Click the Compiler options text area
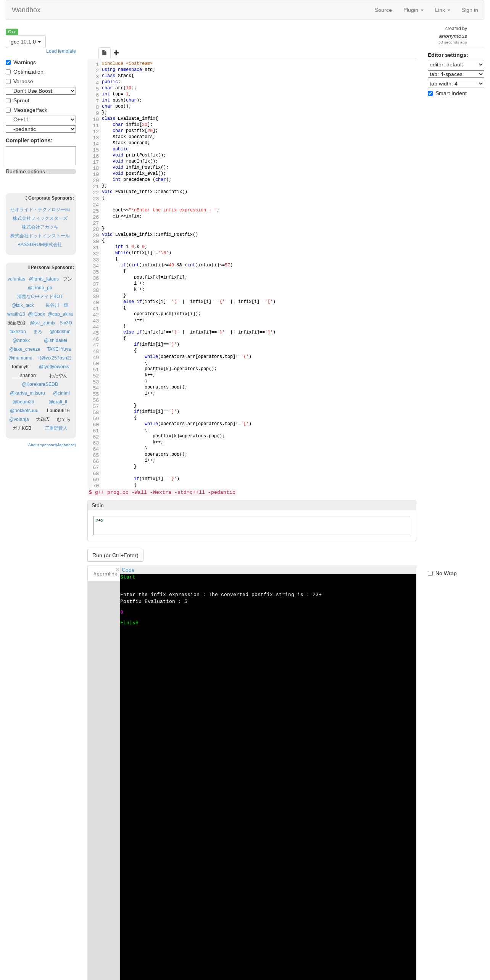 [41, 156]
